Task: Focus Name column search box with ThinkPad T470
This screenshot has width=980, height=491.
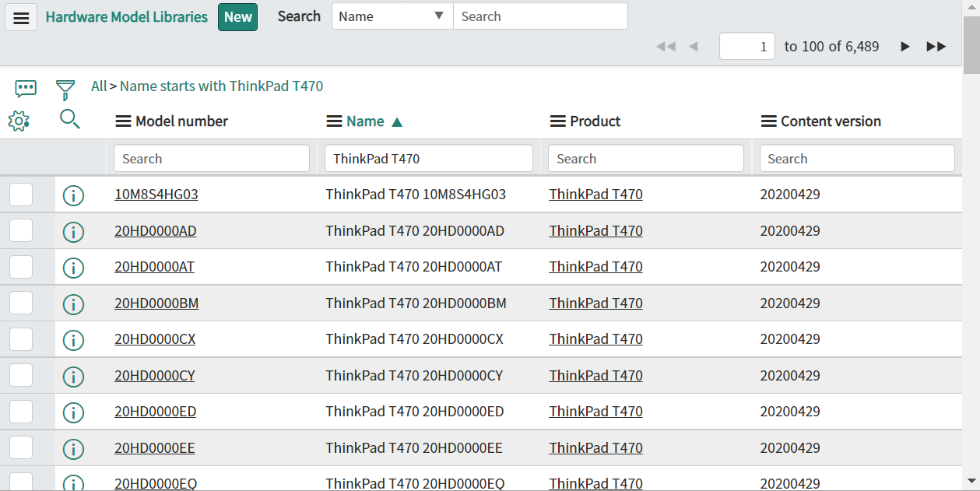Action: [x=429, y=159]
